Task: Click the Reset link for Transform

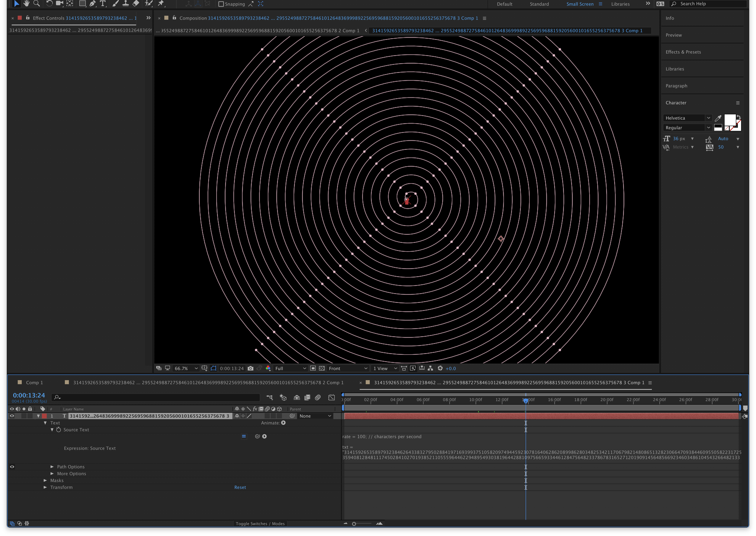Action: pos(240,487)
